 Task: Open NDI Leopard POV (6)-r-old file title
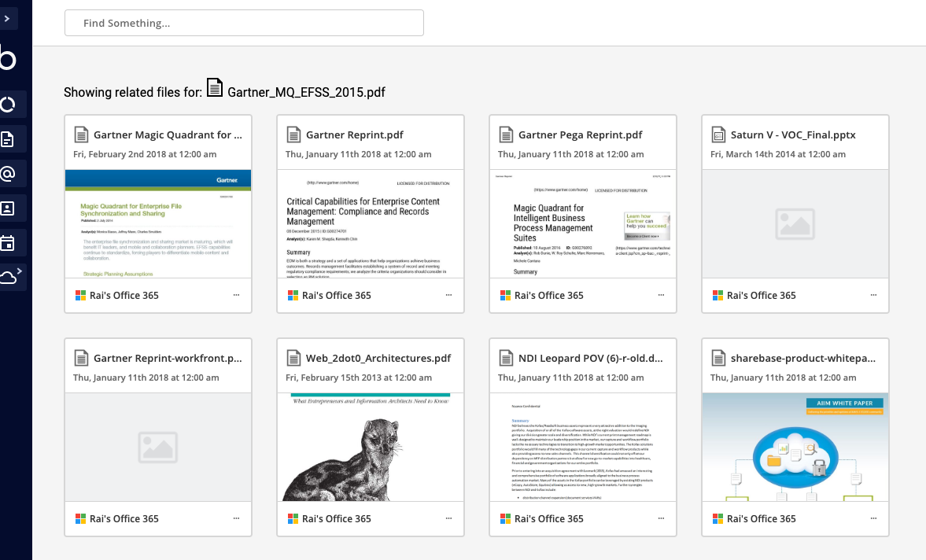pyautogui.click(x=591, y=358)
